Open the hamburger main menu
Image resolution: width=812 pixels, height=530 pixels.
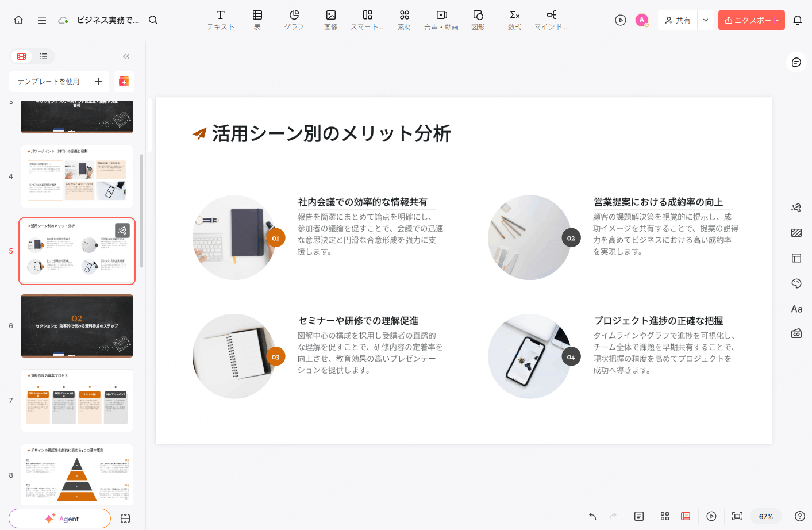coord(42,20)
